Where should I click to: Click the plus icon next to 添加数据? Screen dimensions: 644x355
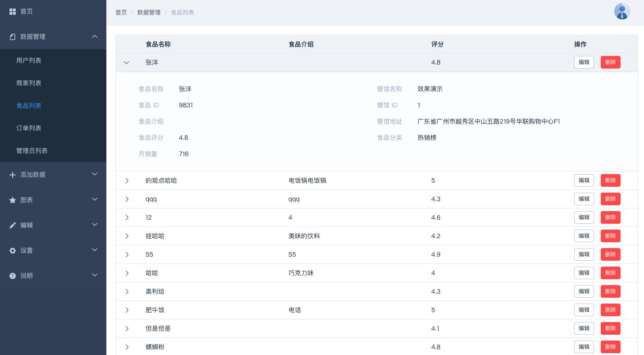point(13,175)
